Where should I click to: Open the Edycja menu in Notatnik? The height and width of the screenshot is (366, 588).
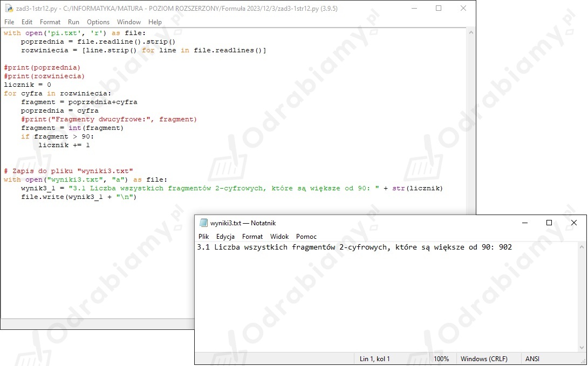point(225,237)
